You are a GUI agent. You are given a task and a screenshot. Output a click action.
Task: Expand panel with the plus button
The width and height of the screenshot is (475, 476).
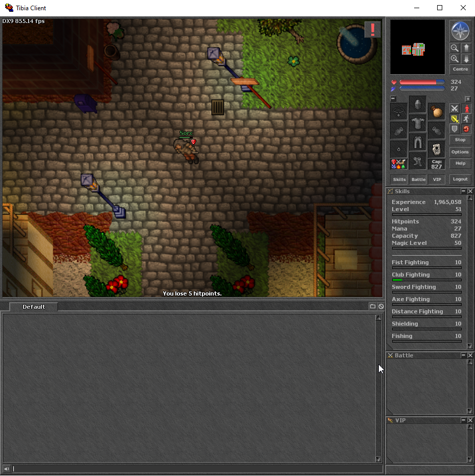467,99
